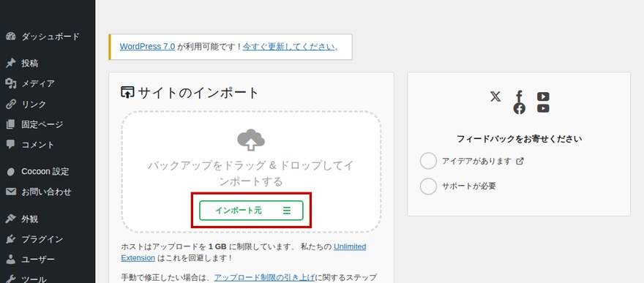Open the インポート元 dropdown
Image resolution: width=644 pixels, height=283 pixels.
click(x=251, y=211)
